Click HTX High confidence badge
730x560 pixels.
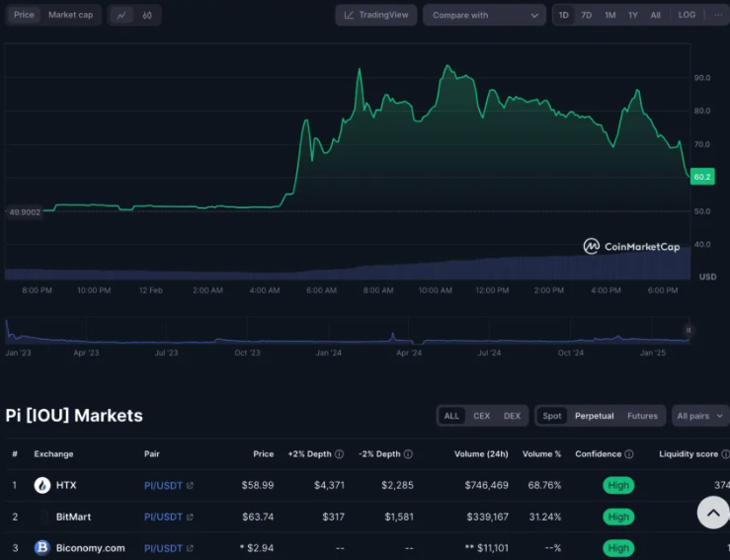(x=618, y=485)
